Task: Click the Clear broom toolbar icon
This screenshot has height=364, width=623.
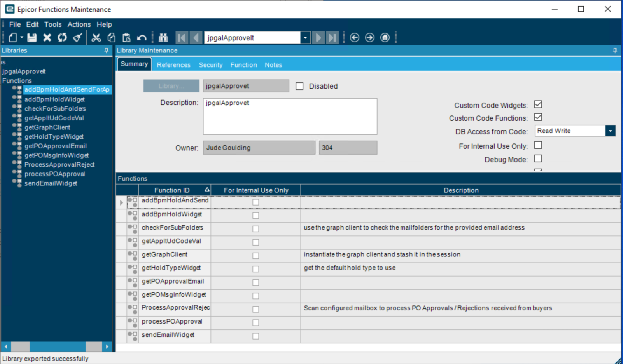Action: point(78,38)
